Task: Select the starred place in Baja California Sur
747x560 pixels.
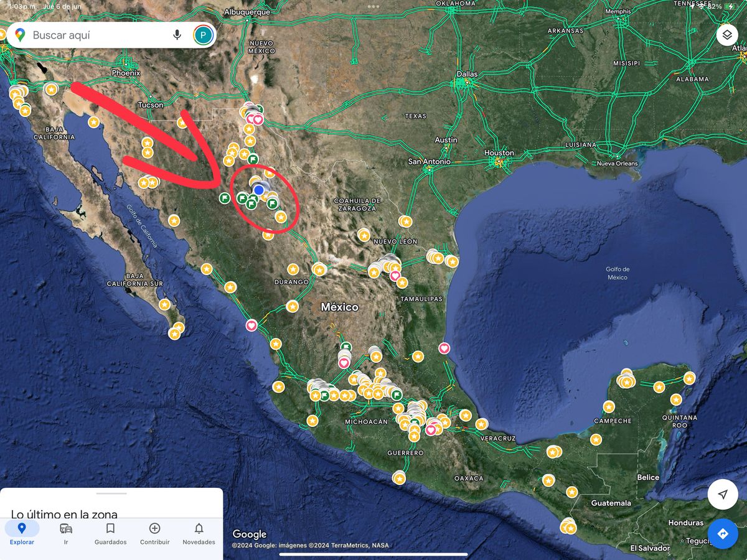Action: pyautogui.click(x=164, y=304)
